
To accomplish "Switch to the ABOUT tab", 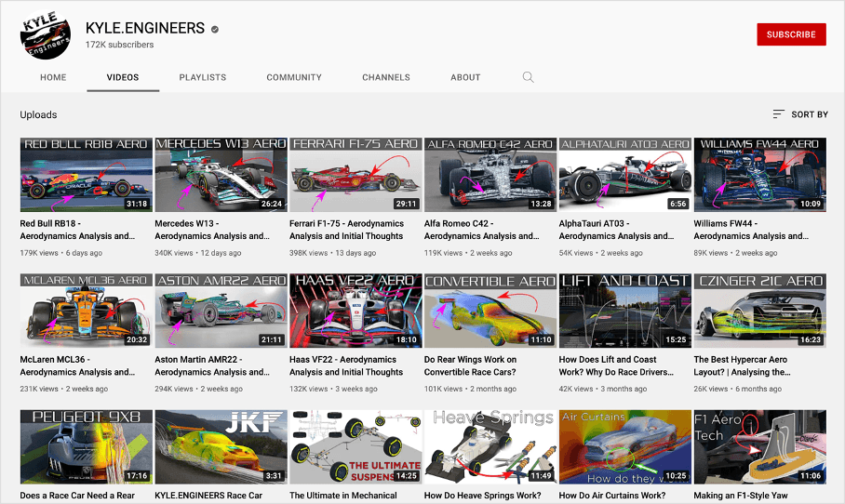I will [x=465, y=77].
